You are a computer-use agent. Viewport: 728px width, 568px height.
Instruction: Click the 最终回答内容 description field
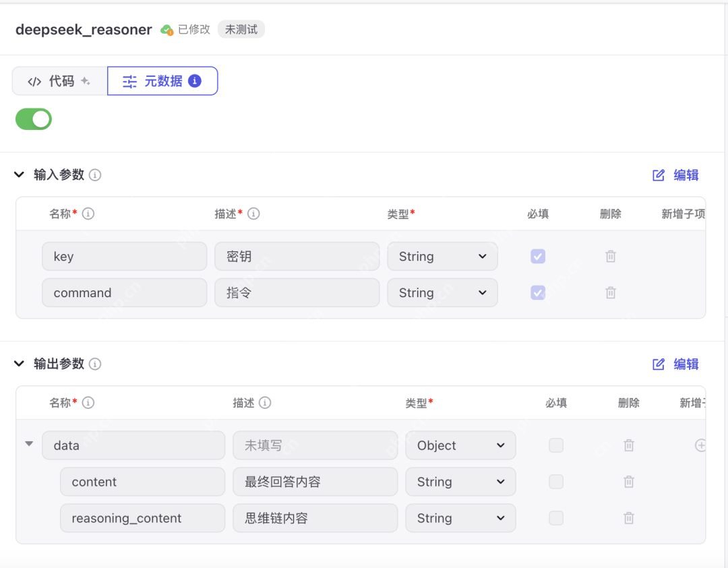pyautogui.click(x=315, y=482)
